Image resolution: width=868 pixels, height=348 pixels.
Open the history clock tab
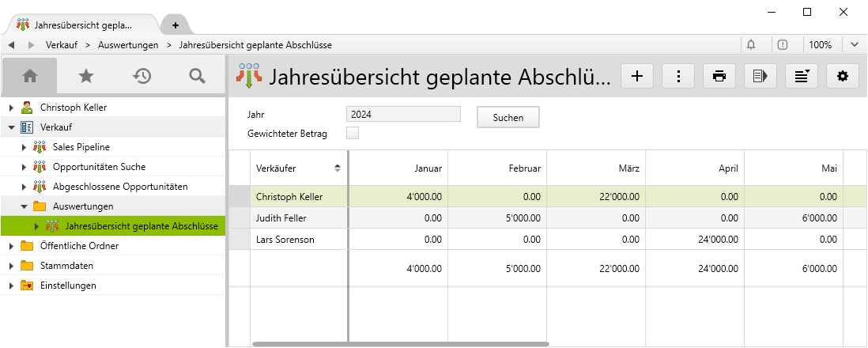point(142,76)
